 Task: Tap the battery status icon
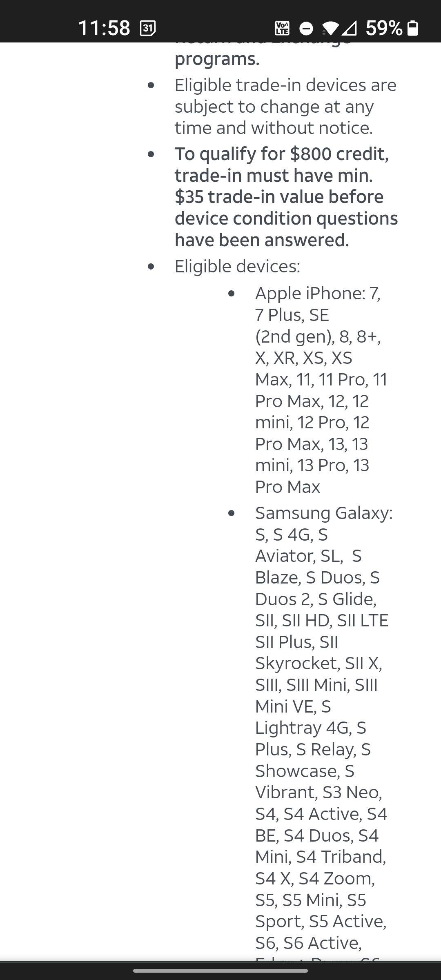(x=412, y=28)
